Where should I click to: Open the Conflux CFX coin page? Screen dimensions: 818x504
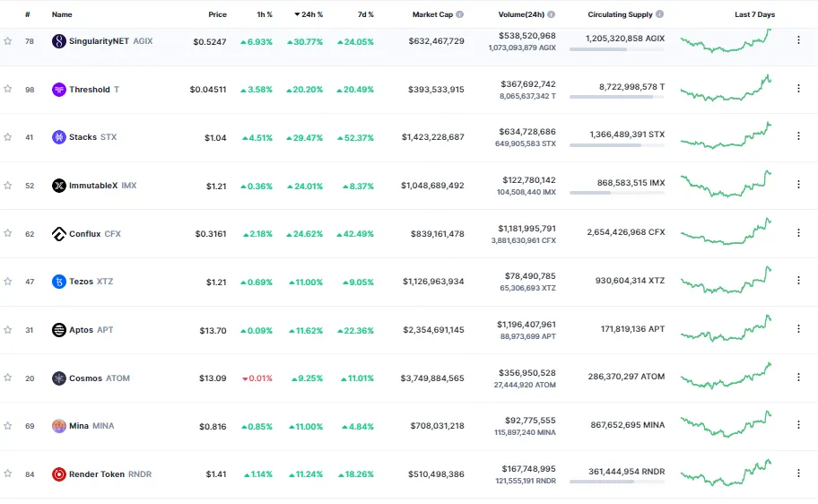[95, 234]
